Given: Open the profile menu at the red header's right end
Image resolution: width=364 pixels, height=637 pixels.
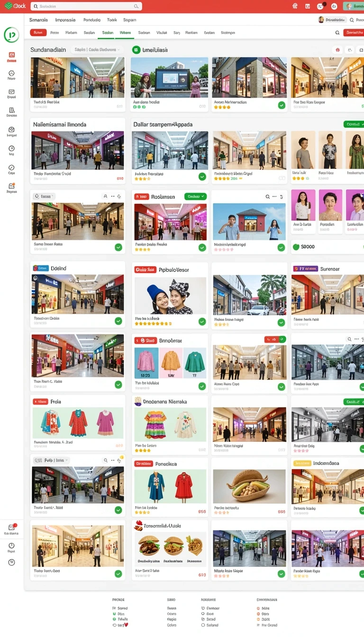Looking at the screenshot, I should coord(354,6).
